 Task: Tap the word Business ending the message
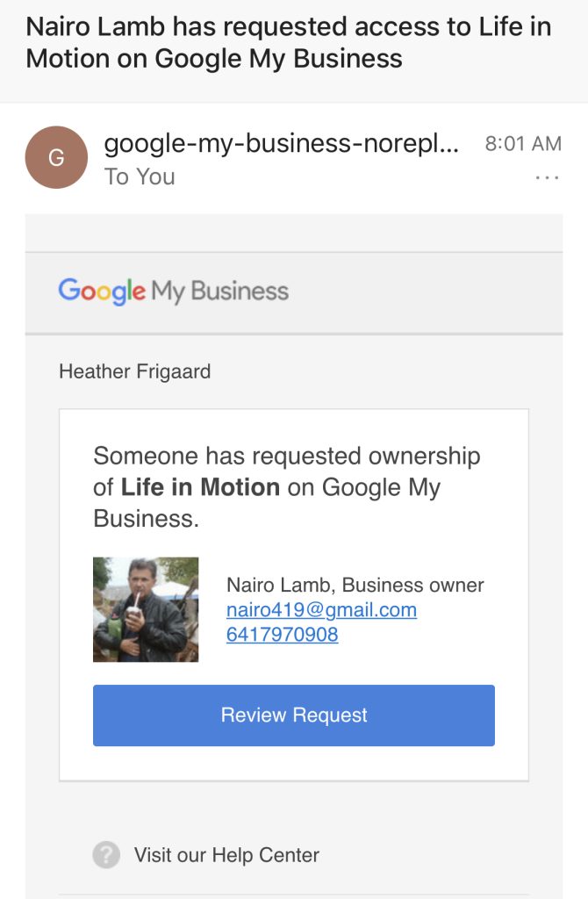pyautogui.click(x=146, y=518)
